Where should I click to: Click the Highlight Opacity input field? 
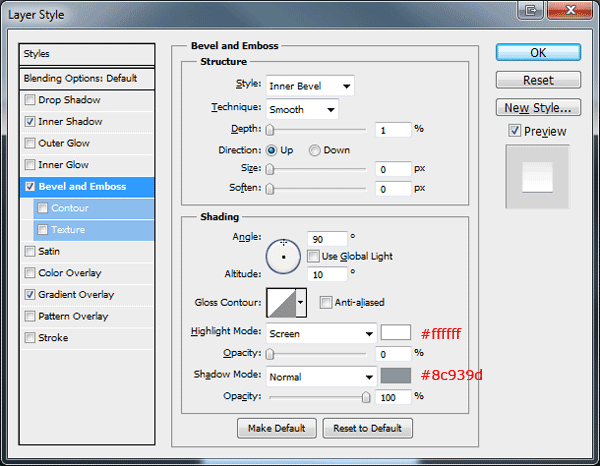tap(393, 354)
